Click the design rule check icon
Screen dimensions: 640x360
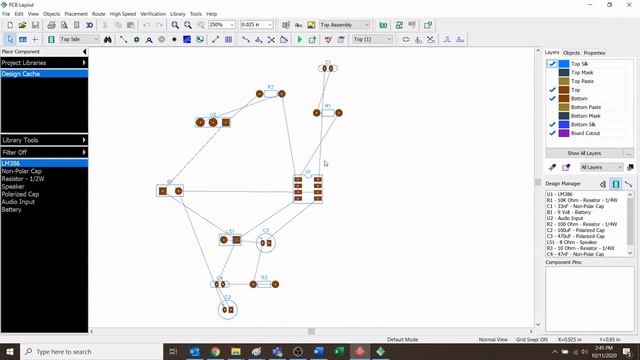[328, 40]
